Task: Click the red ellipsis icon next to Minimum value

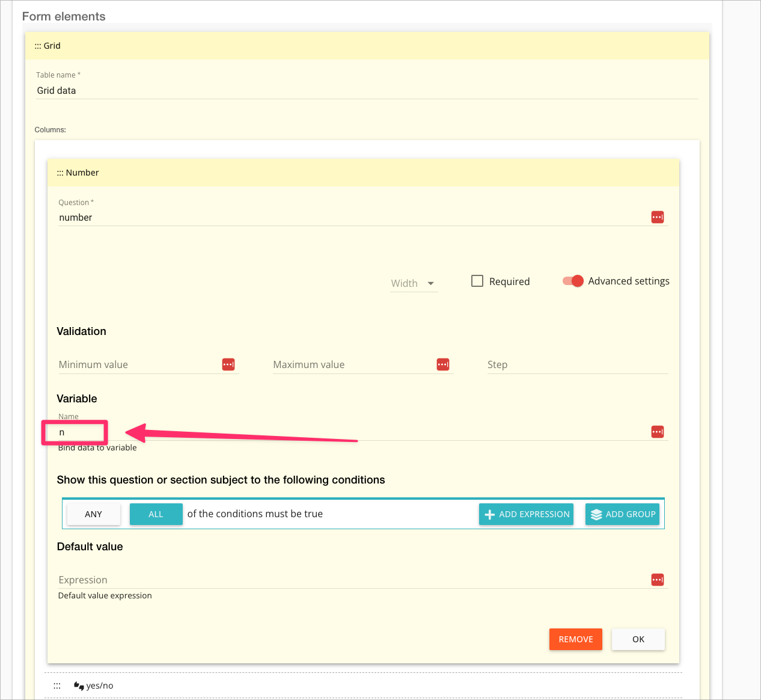Action: click(x=228, y=364)
